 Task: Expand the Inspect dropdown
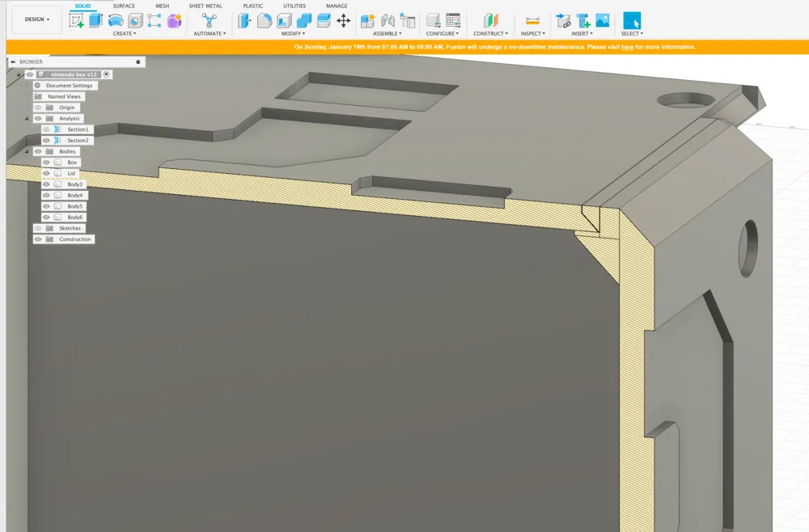tap(532, 33)
